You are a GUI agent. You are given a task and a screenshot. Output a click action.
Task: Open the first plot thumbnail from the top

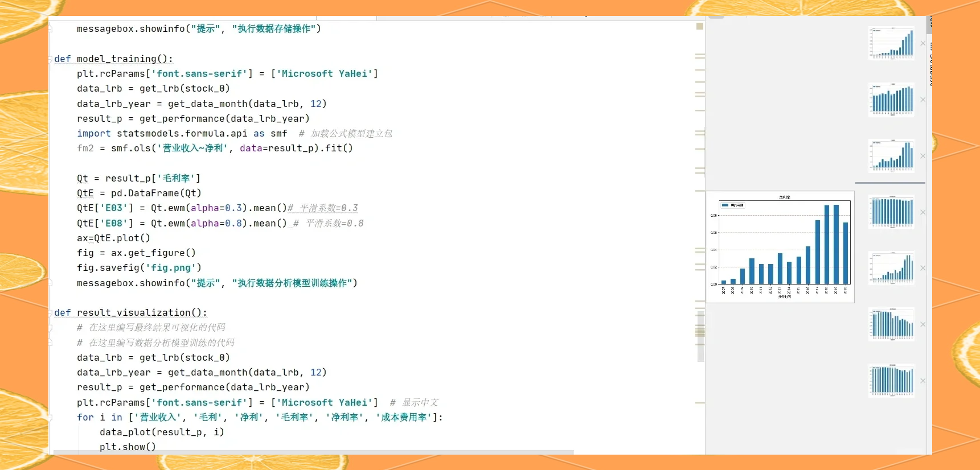coord(892,43)
